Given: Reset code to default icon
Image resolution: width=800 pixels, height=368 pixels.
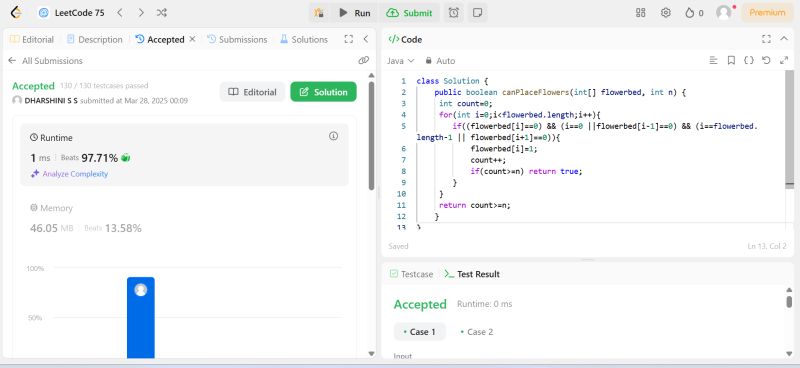Looking at the screenshot, I should (766, 60).
